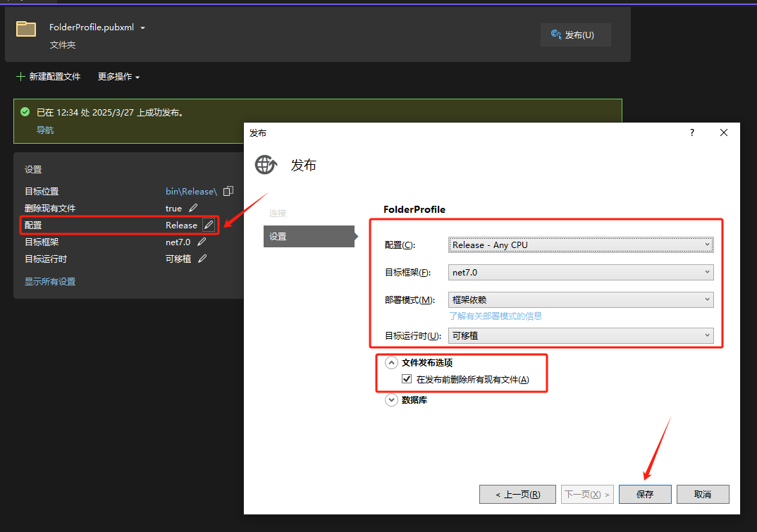Image resolution: width=757 pixels, height=532 pixels.
Task: Click pencil icon next to 目标运行时 可移植
Action: pos(203,259)
